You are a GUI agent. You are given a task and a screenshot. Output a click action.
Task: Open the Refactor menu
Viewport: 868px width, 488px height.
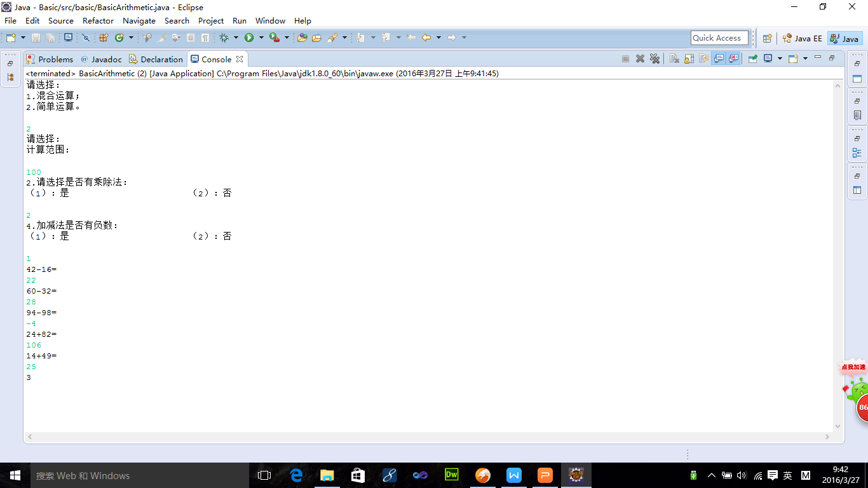coord(98,20)
